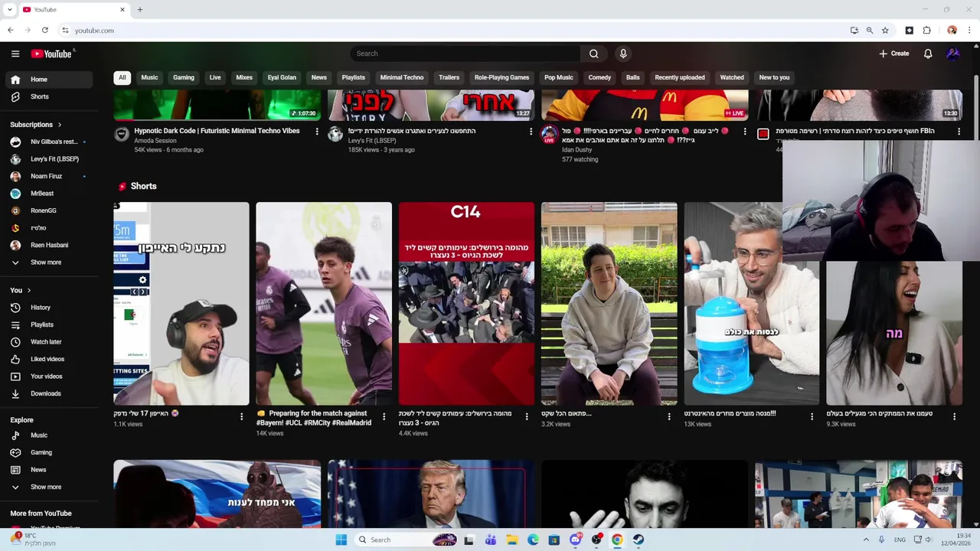The width and height of the screenshot is (980, 551).
Task: Open the Trump video thumbnail
Action: click(431, 494)
